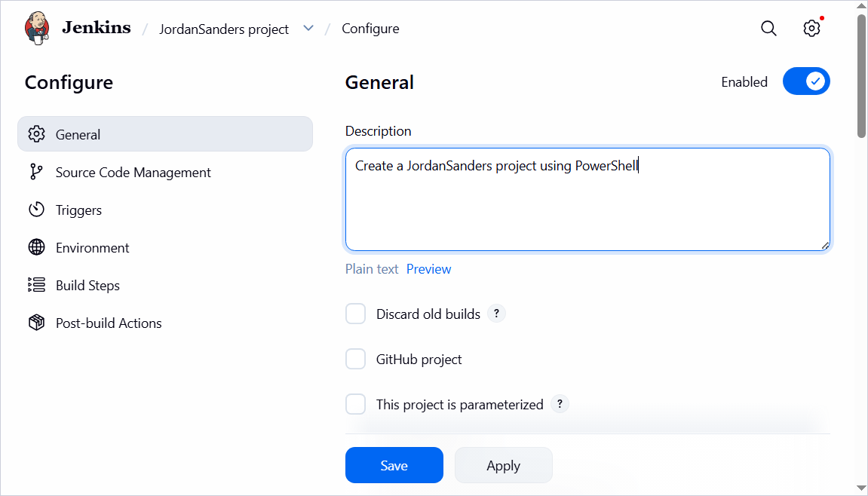Toggle the Enabled switch off

806,81
